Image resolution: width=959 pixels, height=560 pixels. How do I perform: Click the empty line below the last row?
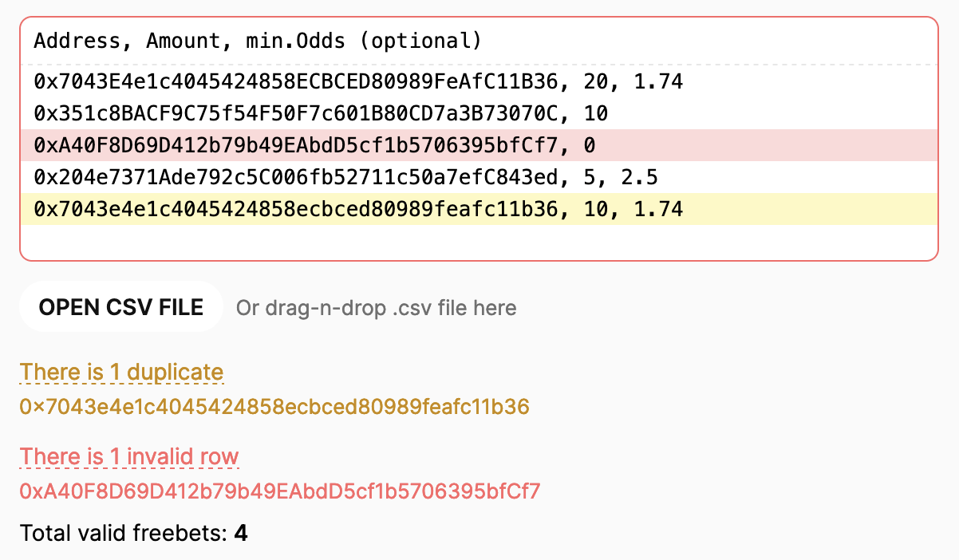tap(479, 241)
